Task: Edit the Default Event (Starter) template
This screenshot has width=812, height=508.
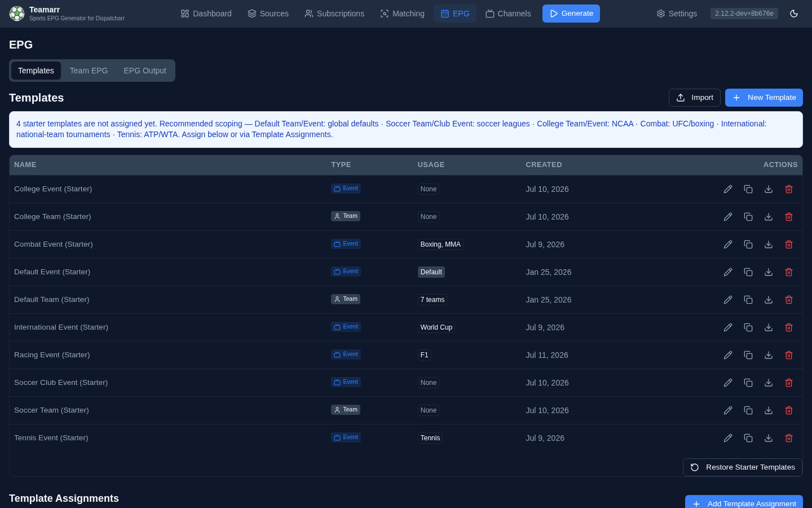Action: [x=728, y=272]
